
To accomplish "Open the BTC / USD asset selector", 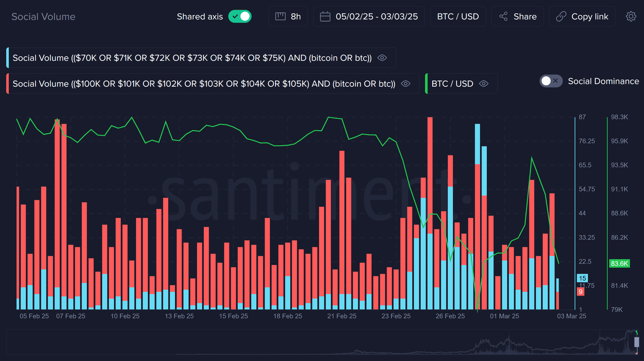I will click(x=457, y=16).
